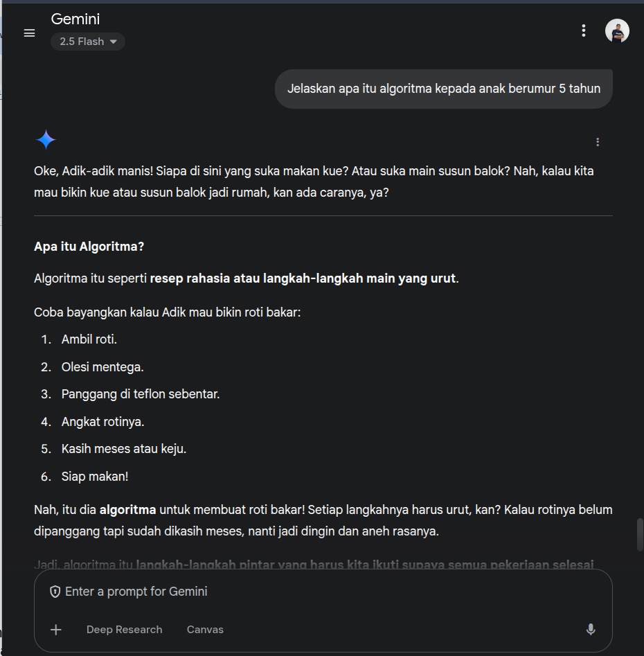The width and height of the screenshot is (644, 656).
Task: Click the vertical scrollbar thumb
Action: click(x=640, y=534)
